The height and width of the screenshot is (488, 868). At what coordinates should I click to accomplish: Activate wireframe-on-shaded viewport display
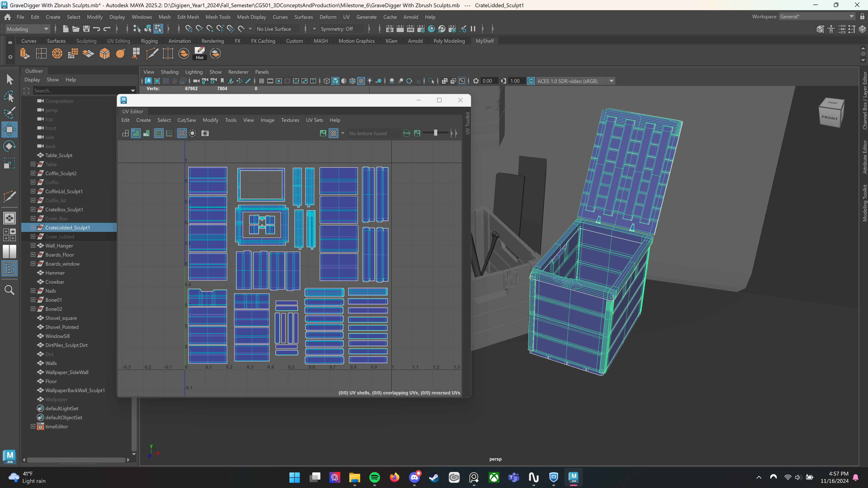point(352,81)
